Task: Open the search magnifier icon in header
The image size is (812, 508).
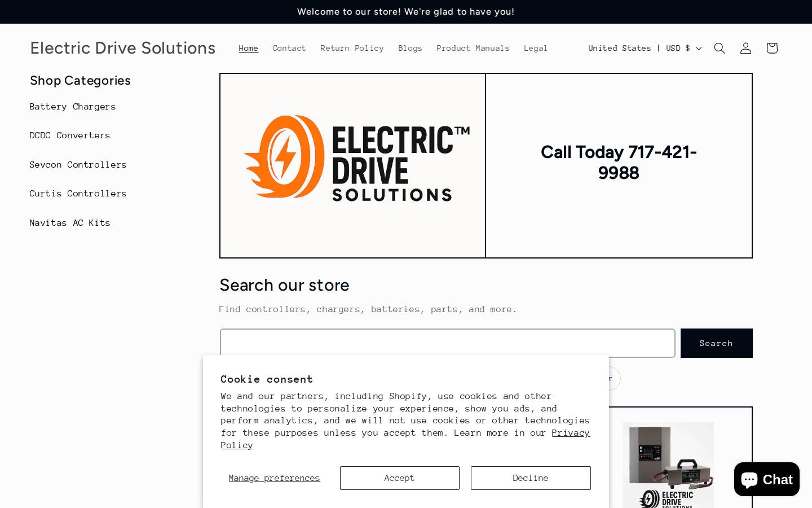Action: (720, 48)
